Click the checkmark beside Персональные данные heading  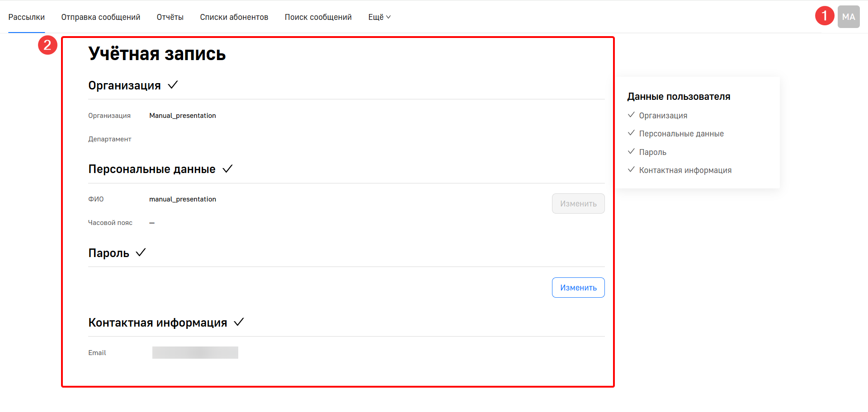pos(227,169)
